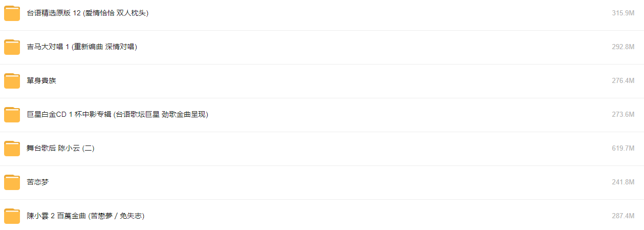Click the folder icon beside 苦恋梦
The width and height of the screenshot is (644, 230).
[12, 182]
